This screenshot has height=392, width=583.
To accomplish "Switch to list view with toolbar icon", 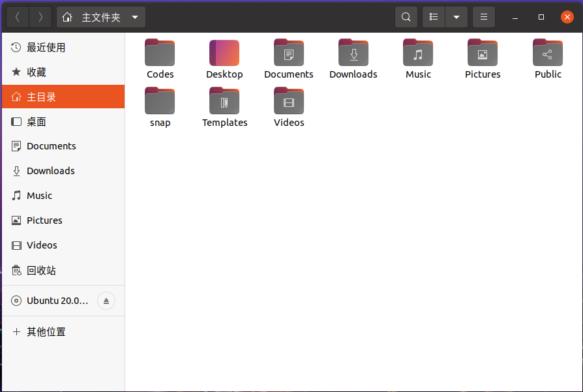I will [434, 17].
